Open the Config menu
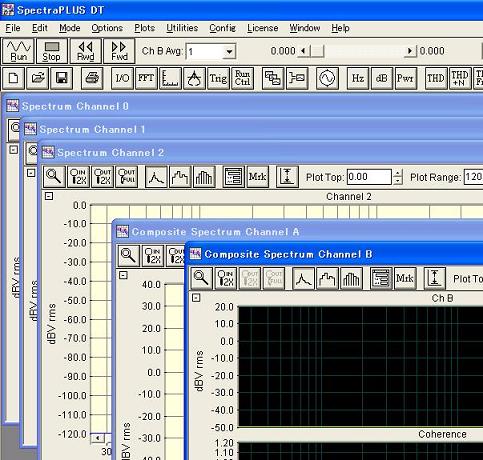483x460 pixels. click(222, 28)
